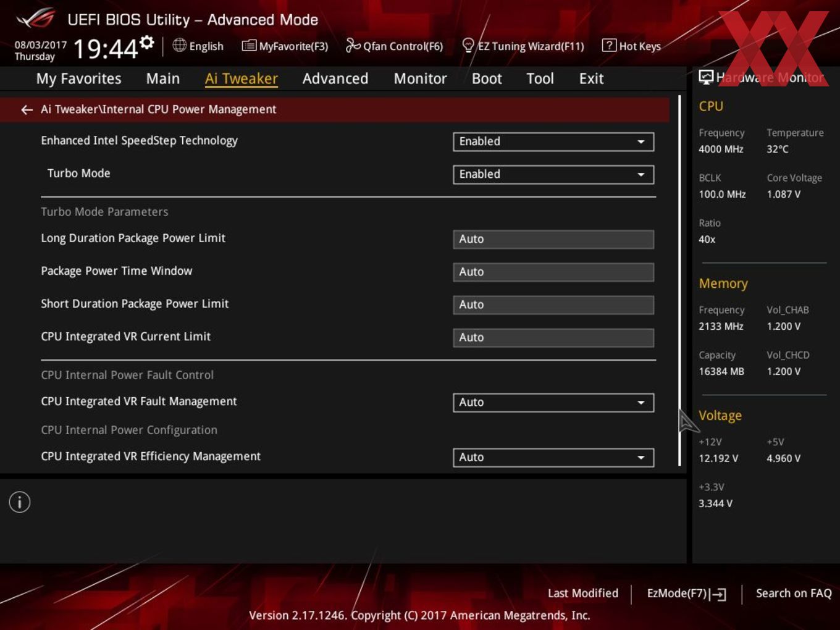Click the CPU Temperature 32°C value
Viewport: 840px width, 630px height.
point(778,149)
